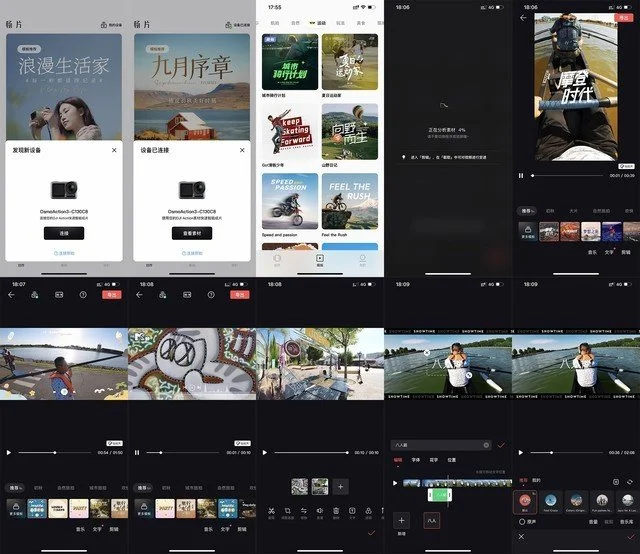The width and height of the screenshot is (640, 554).
Task: Go back on the 18:07 editor screen
Action: pyautogui.click(x=11, y=295)
